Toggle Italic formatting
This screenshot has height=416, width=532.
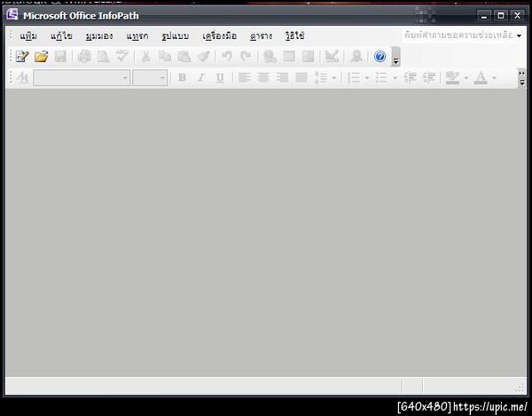click(x=201, y=78)
